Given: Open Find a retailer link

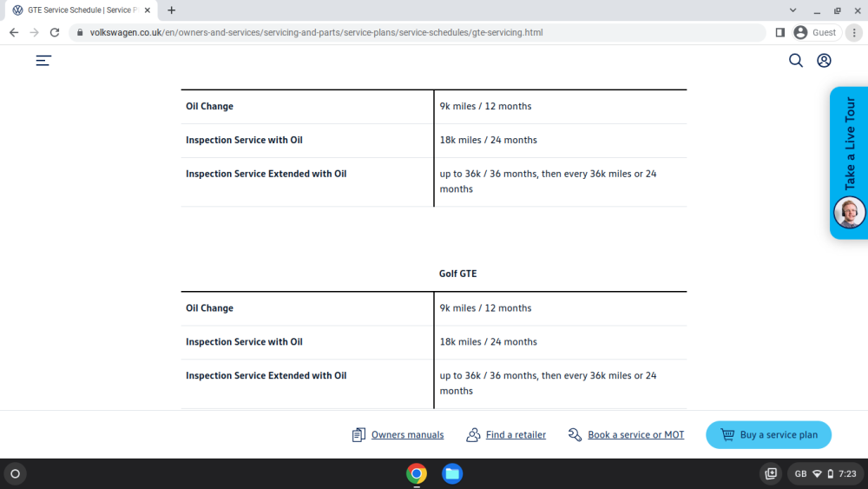Looking at the screenshot, I should click(516, 435).
